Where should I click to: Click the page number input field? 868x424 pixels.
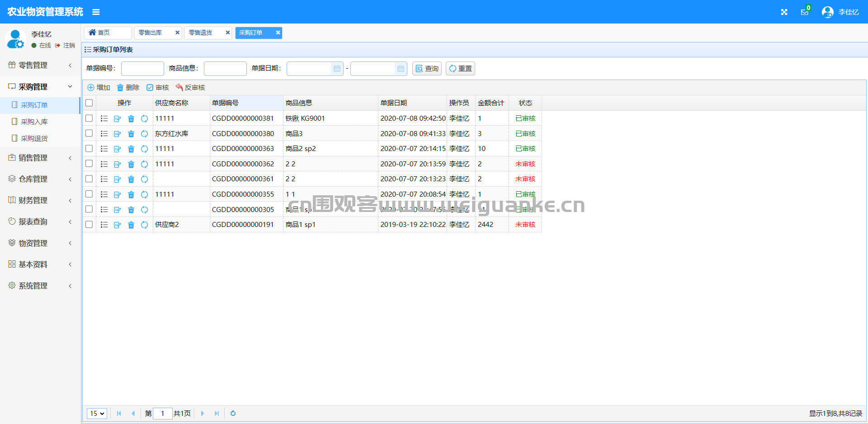[x=162, y=413]
